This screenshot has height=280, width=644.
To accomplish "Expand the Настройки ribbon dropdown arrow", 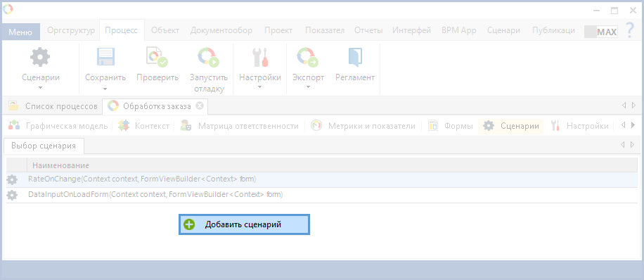I will coord(260,87).
